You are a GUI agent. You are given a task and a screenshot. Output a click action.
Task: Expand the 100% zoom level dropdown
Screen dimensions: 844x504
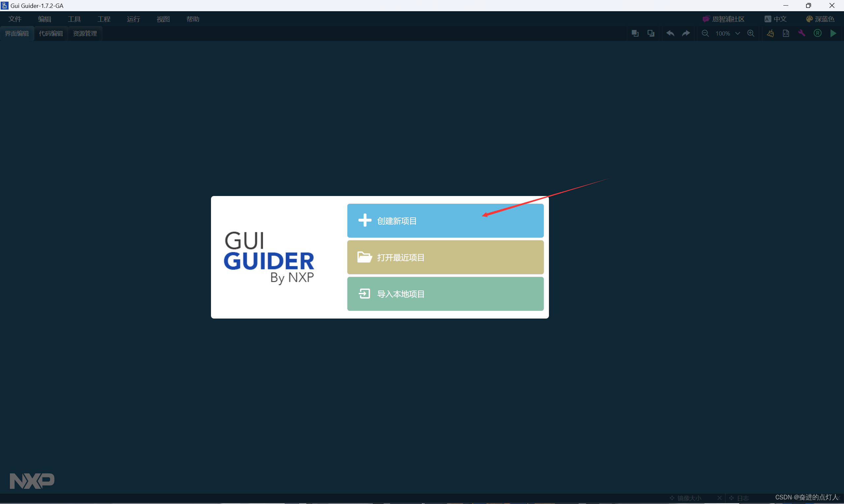tap(737, 33)
